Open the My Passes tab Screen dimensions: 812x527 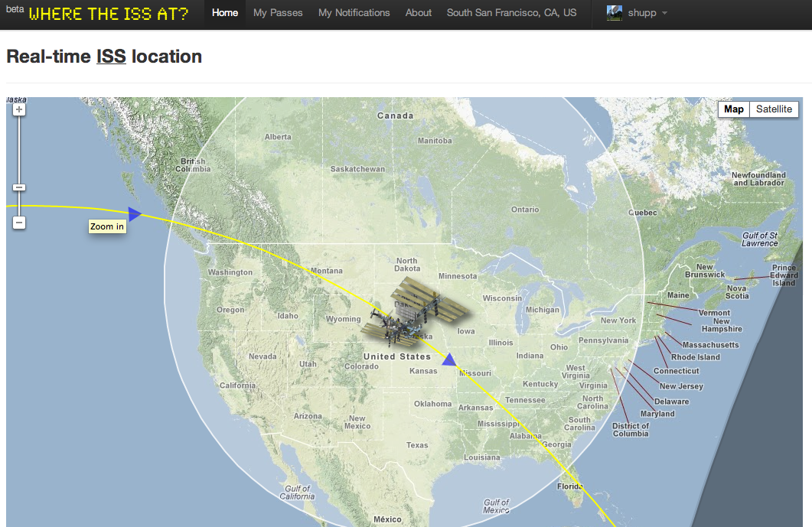click(x=278, y=13)
